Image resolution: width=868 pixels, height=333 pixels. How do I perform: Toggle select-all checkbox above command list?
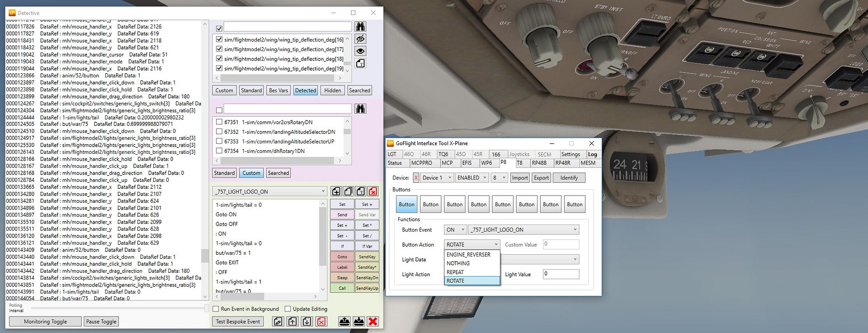point(219,110)
